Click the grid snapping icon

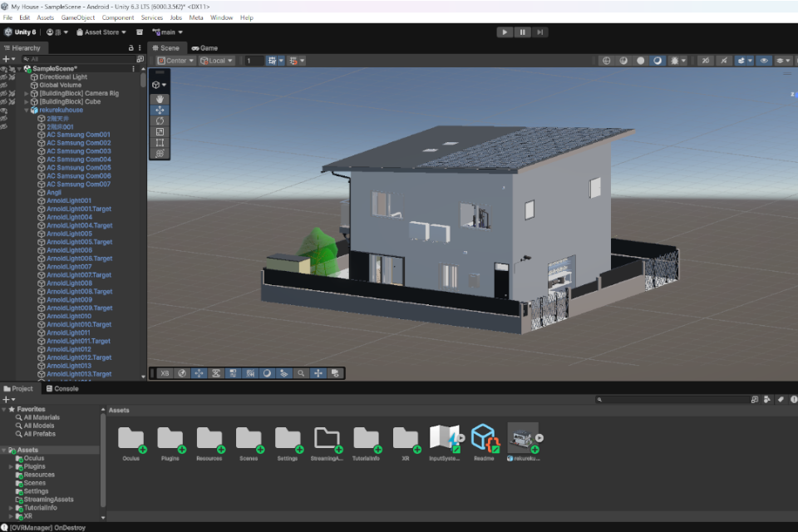click(x=273, y=60)
